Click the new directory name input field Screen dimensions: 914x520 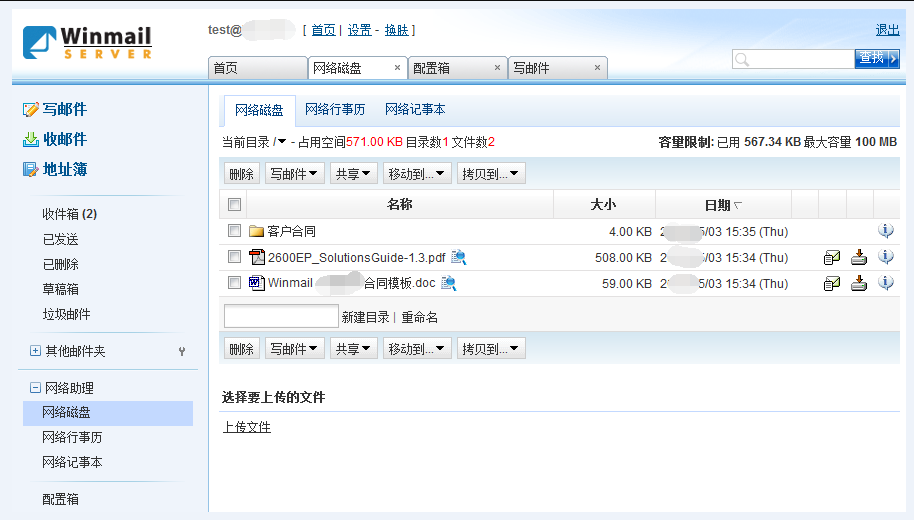281,317
